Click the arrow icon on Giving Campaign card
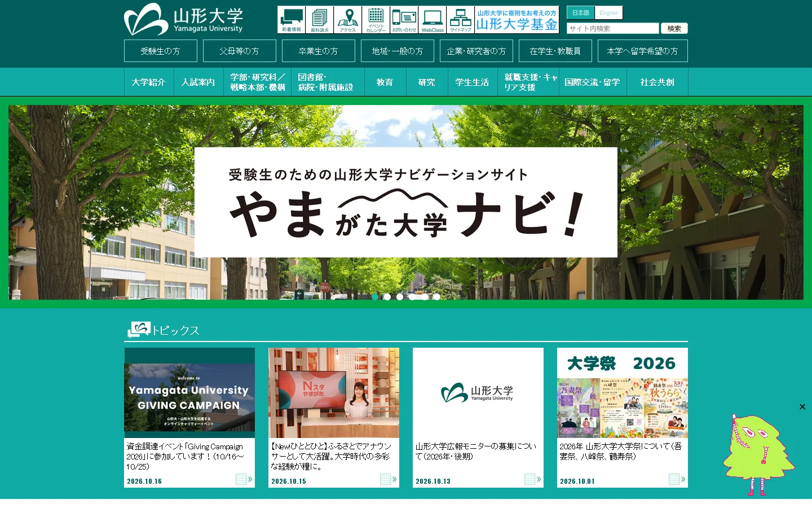The height and width of the screenshot is (508, 812). [x=244, y=479]
